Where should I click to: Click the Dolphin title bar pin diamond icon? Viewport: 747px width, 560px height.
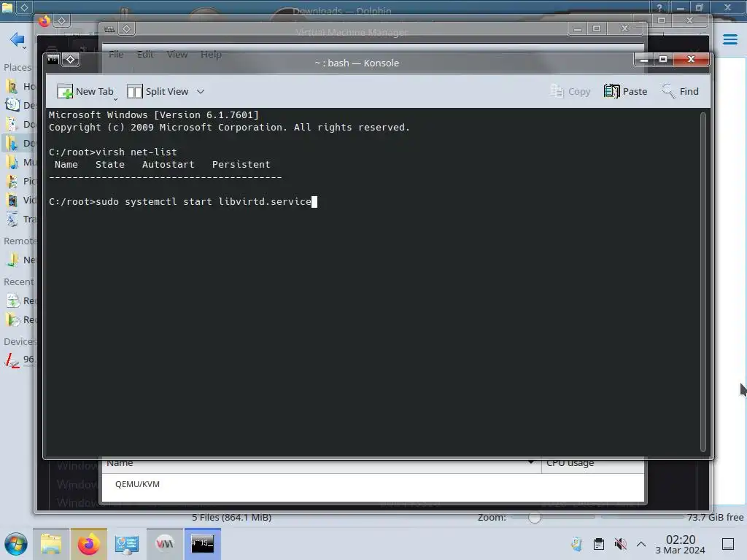(x=24, y=7)
